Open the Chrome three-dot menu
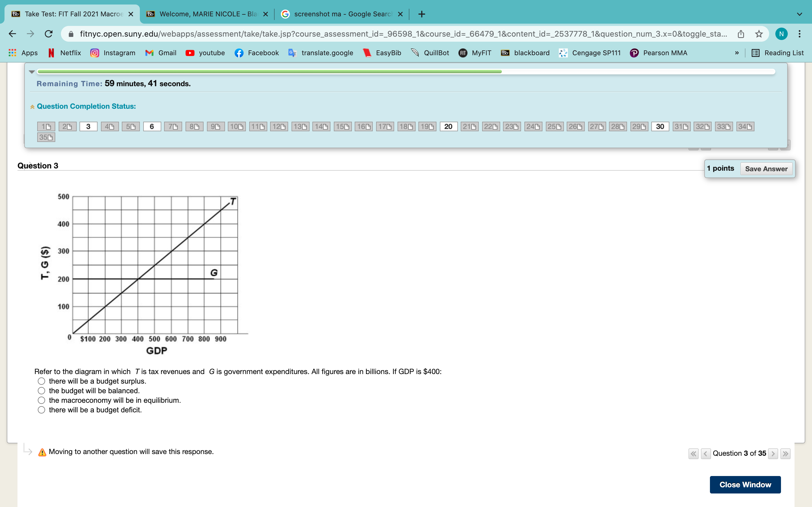 point(799,34)
